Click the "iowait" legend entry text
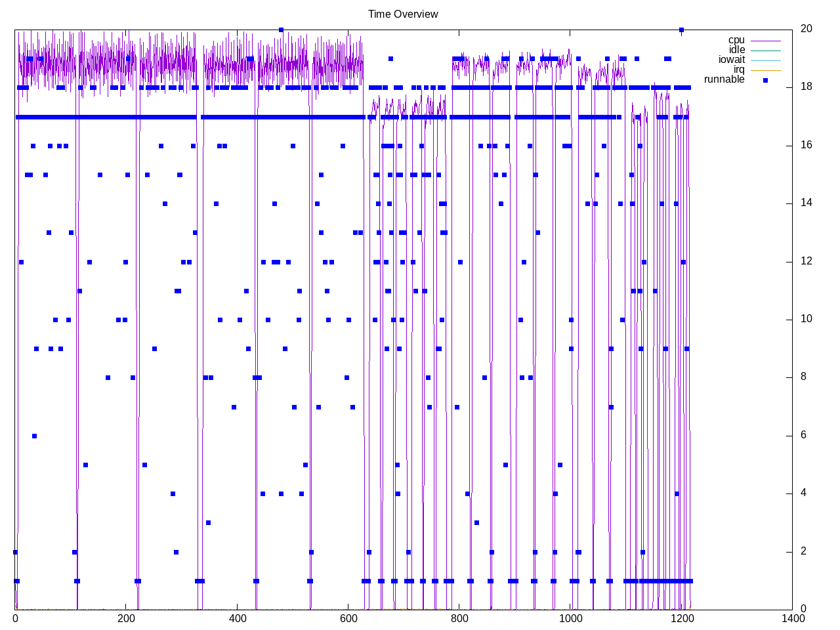 (x=731, y=60)
